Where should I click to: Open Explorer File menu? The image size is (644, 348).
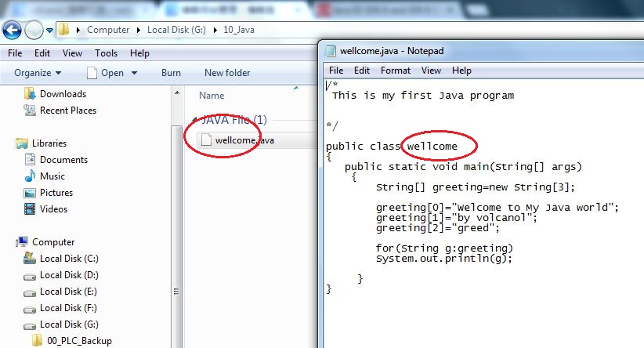point(15,53)
